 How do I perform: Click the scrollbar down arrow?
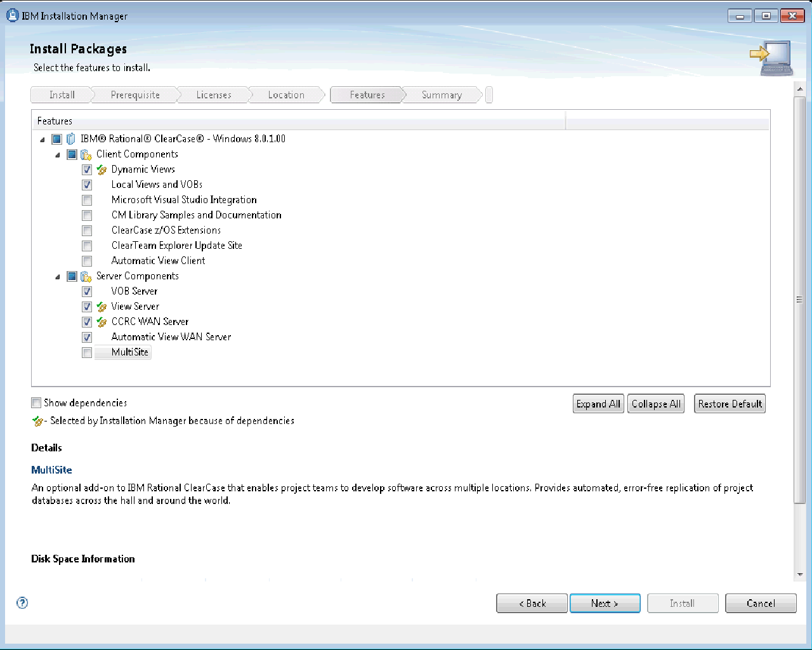click(x=800, y=574)
